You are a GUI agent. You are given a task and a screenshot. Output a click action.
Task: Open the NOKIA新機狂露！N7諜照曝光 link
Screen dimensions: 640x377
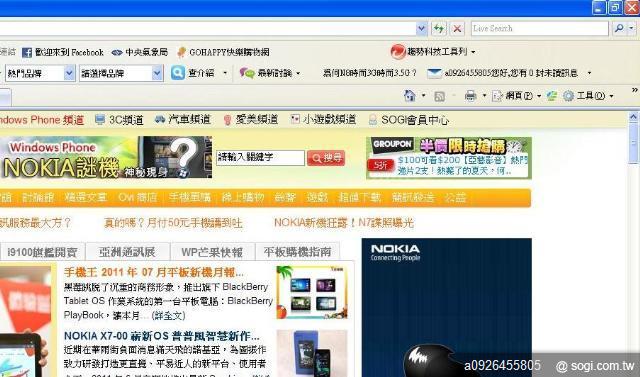[344, 223]
